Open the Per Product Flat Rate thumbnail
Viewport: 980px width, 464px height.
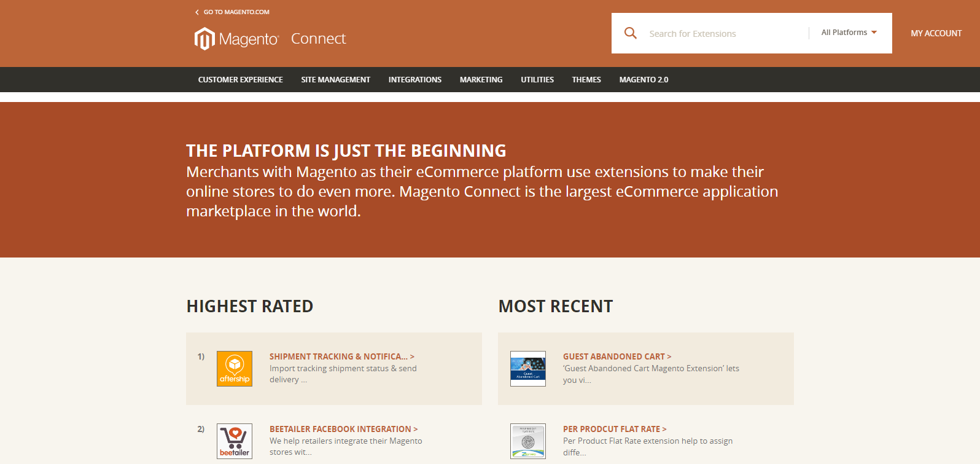coord(528,441)
